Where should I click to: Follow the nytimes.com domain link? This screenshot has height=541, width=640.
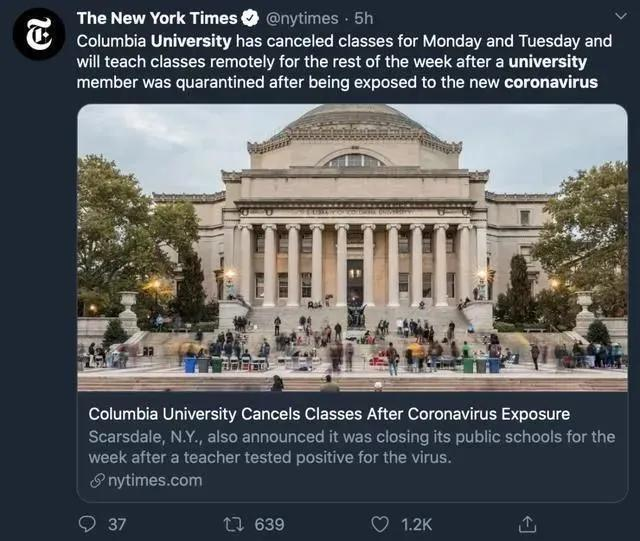pos(154,481)
